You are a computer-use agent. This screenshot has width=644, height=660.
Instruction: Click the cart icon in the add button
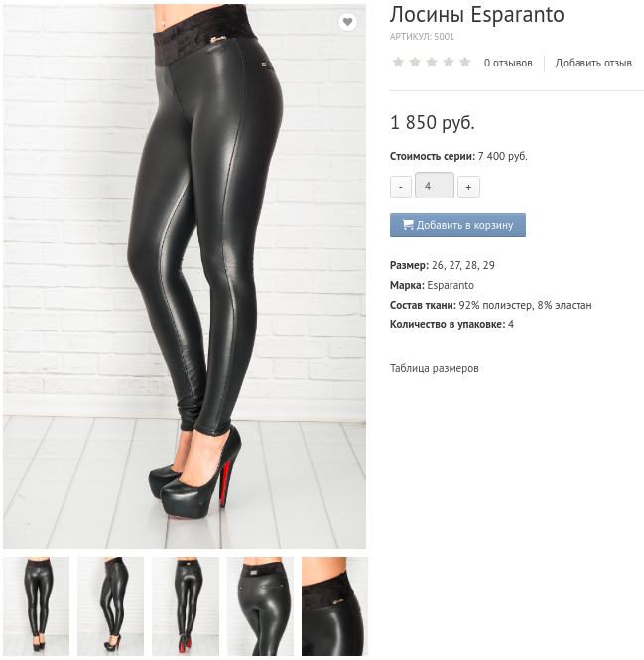[408, 225]
